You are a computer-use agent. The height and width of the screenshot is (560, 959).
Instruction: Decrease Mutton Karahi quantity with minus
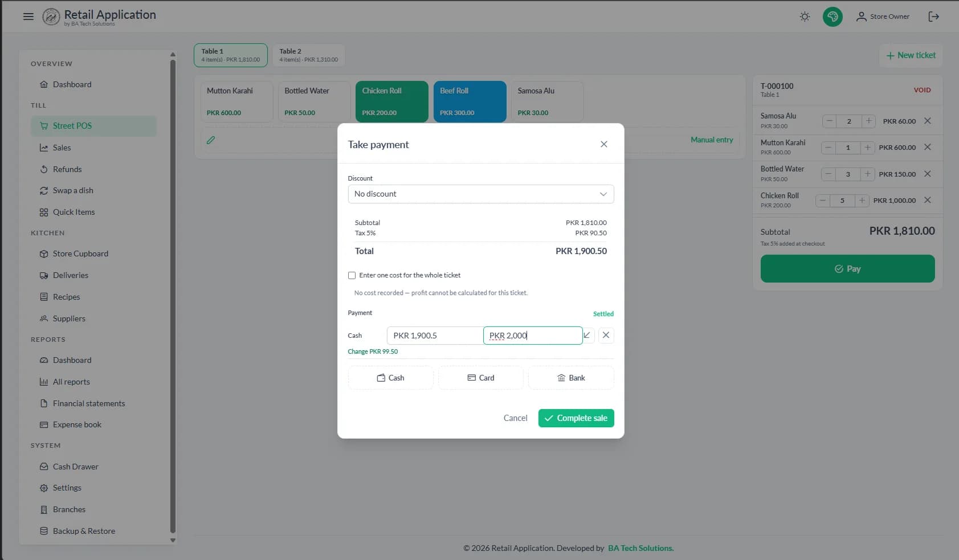829,147
